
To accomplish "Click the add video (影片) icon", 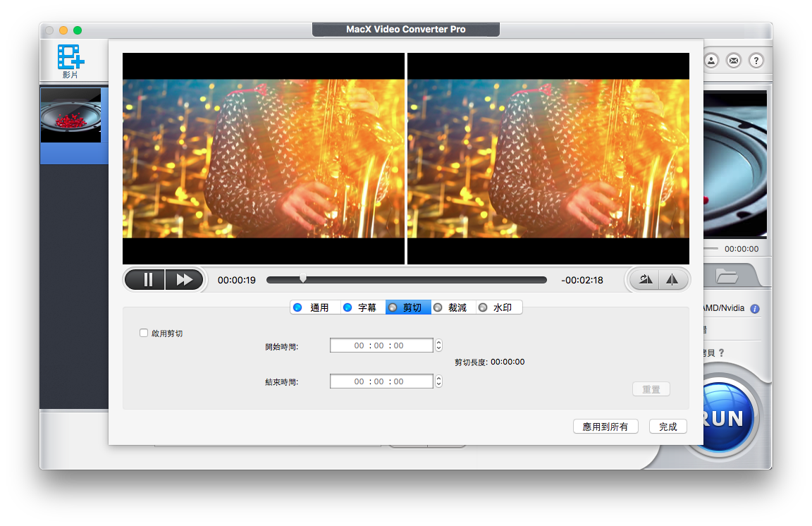I will coord(71,61).
